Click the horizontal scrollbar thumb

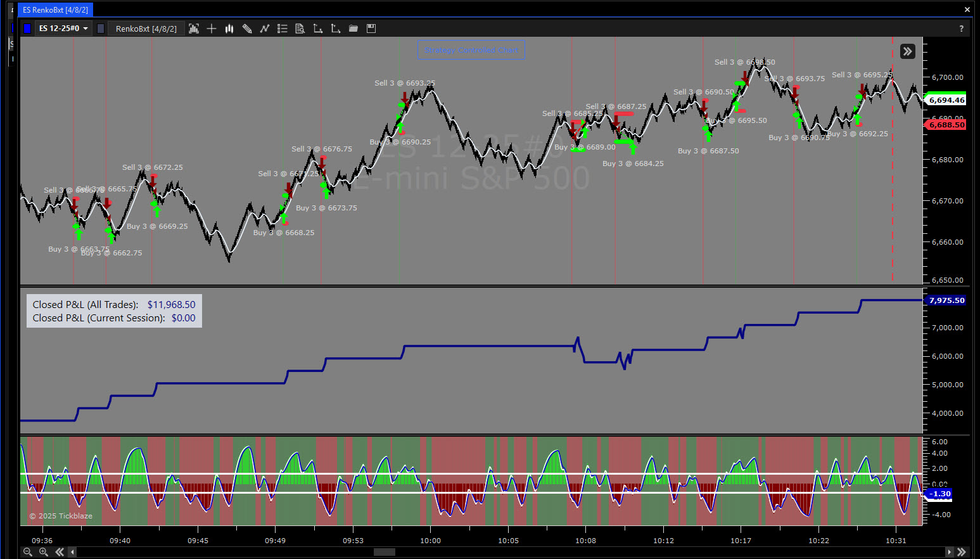coord(384,552)
